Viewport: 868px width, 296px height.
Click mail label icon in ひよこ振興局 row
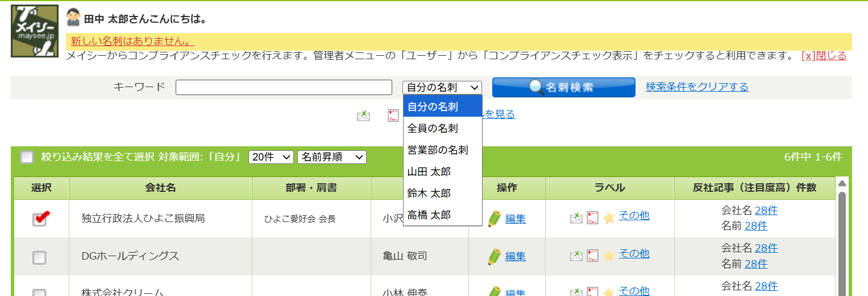(x=576, y=218)
